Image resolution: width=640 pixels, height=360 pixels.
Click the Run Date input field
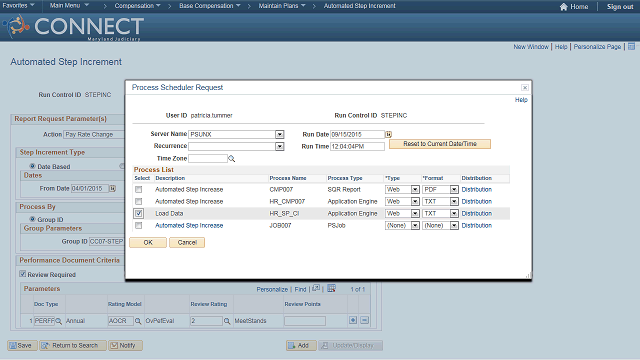(x=357, y=134)
